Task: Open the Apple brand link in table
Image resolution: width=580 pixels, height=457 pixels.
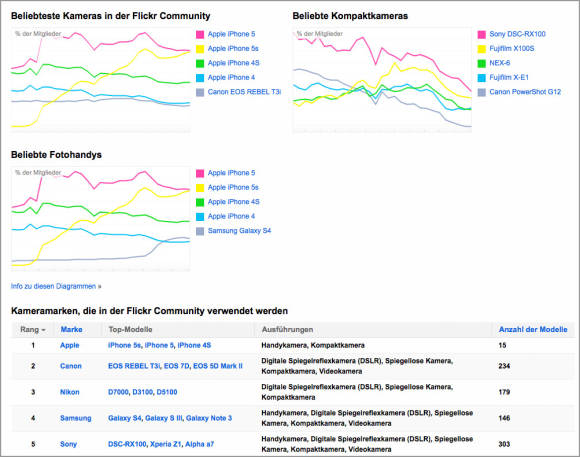Action: click(x=70, y=345)
